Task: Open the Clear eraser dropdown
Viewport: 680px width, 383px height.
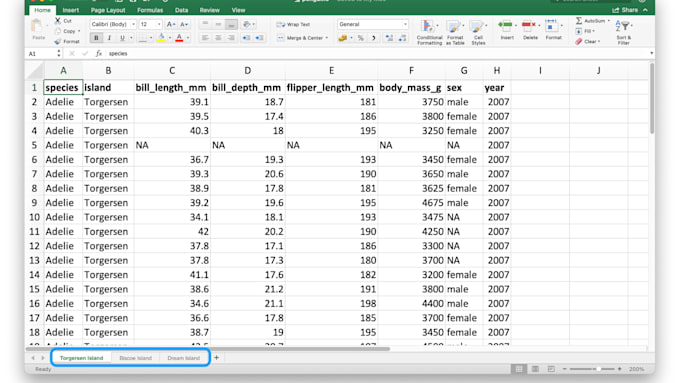Action: click(588, 42)
